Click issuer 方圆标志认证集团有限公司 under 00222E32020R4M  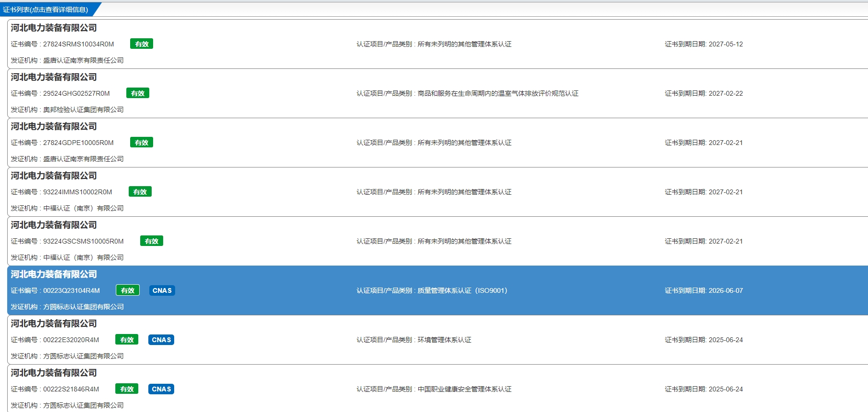83,356
